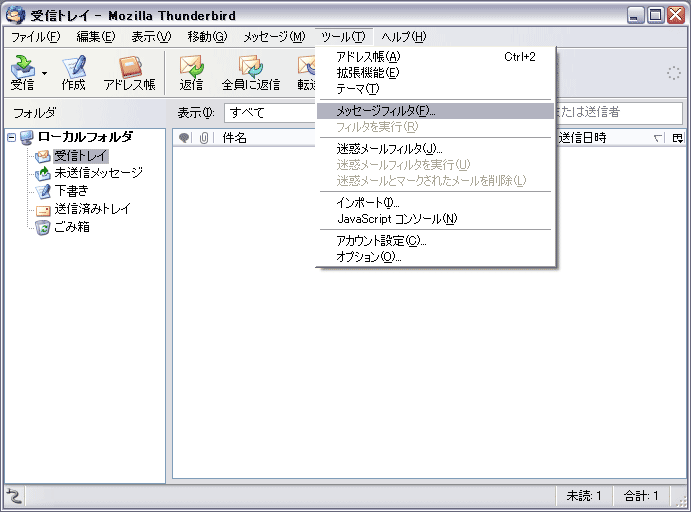Choose 拡張機能(E) in the menu
The width and height of the screenshot is (691, 512).
(x=435, y=72)
